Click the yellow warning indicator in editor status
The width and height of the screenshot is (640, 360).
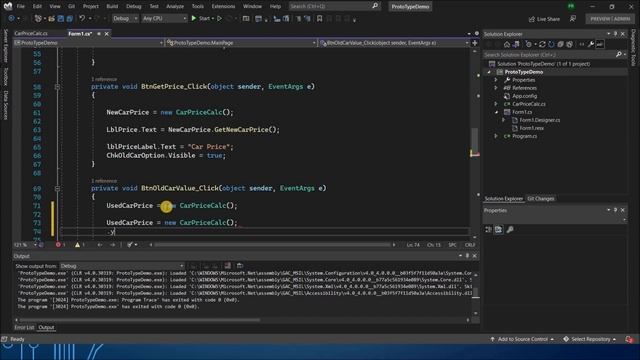pos(79,245)
